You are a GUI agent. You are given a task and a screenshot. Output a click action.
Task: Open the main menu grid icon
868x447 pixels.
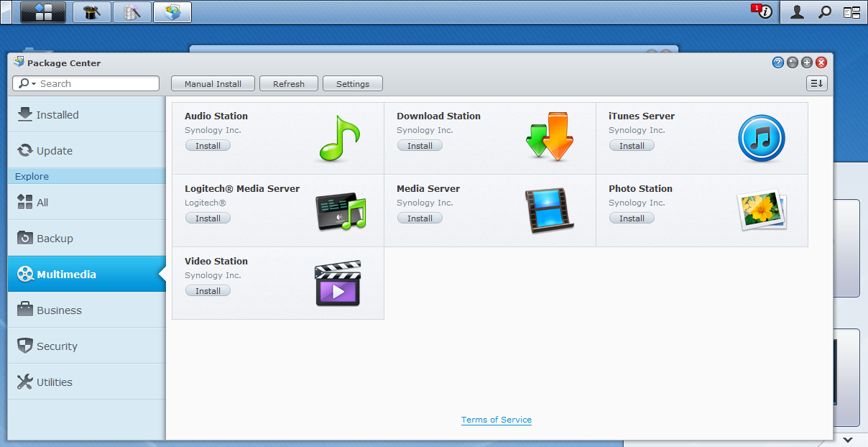(x=43, y=11)
